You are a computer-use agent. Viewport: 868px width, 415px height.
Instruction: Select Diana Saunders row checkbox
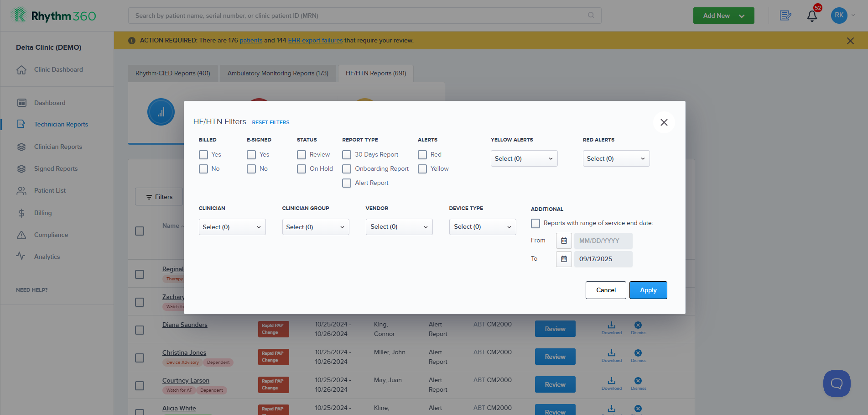(140, 330)
